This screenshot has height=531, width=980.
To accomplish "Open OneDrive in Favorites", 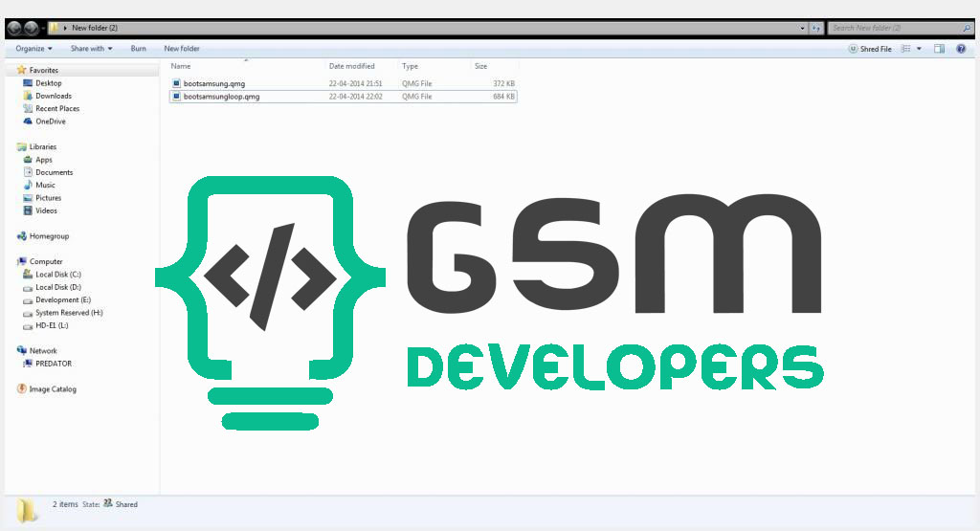I will tap(51, 122).
